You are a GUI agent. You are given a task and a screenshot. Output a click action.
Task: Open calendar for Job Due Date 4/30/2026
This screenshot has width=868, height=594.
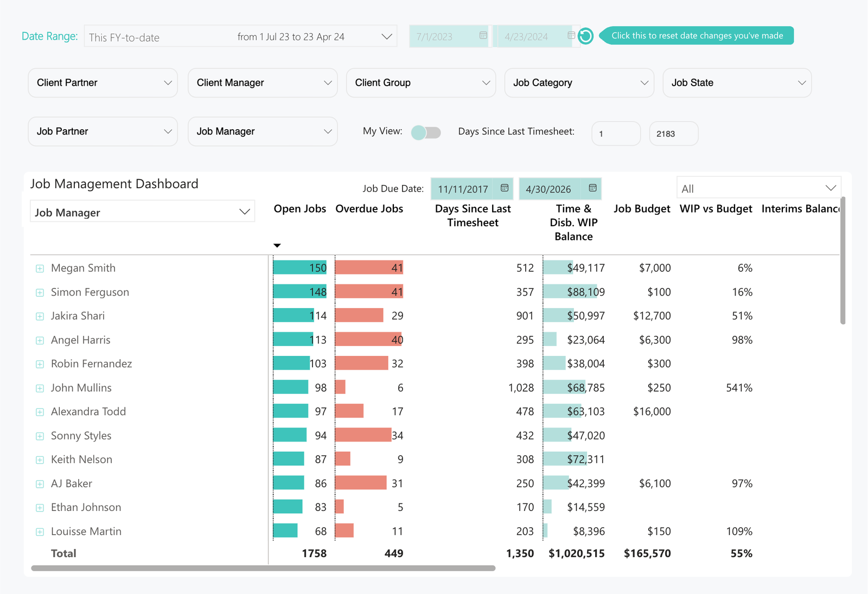coord(592,188)
